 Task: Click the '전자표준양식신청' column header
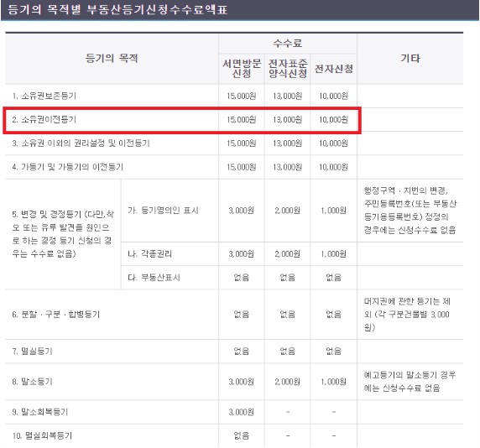click(288, 69)
